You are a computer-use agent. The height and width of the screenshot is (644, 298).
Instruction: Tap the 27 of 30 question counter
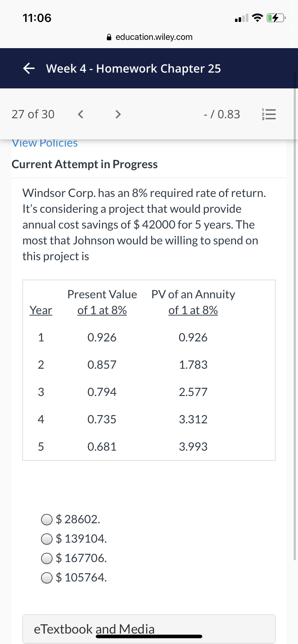coord(33,114)
